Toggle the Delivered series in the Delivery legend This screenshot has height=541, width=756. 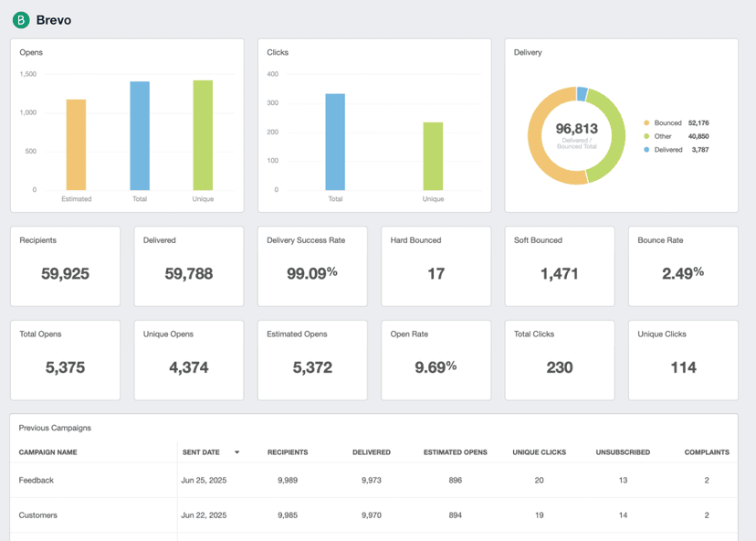pos(669,148)
